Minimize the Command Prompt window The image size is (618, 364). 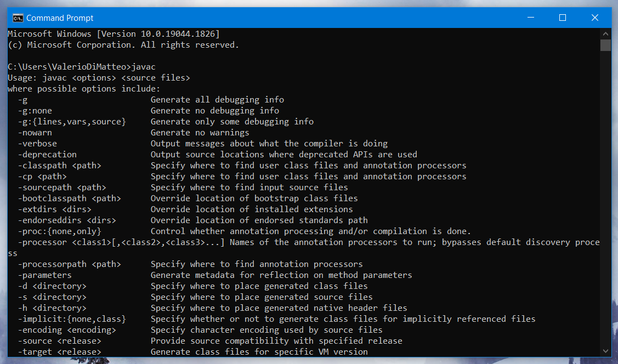[x=531, y=18]
